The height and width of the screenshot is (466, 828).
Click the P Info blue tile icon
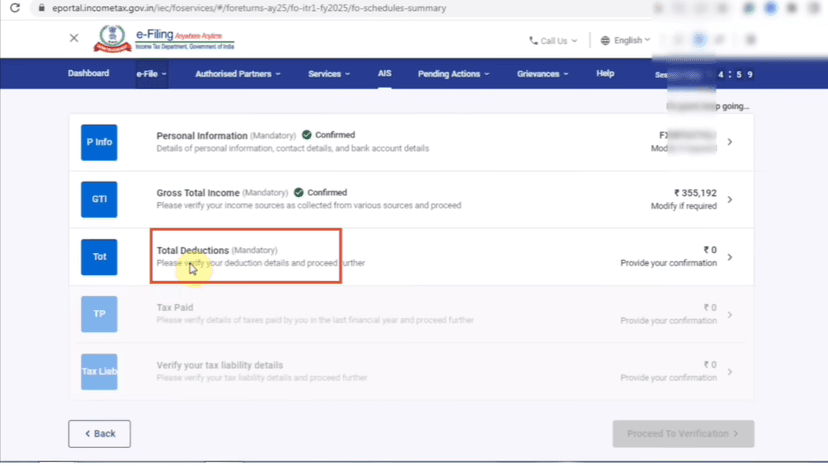99,142
